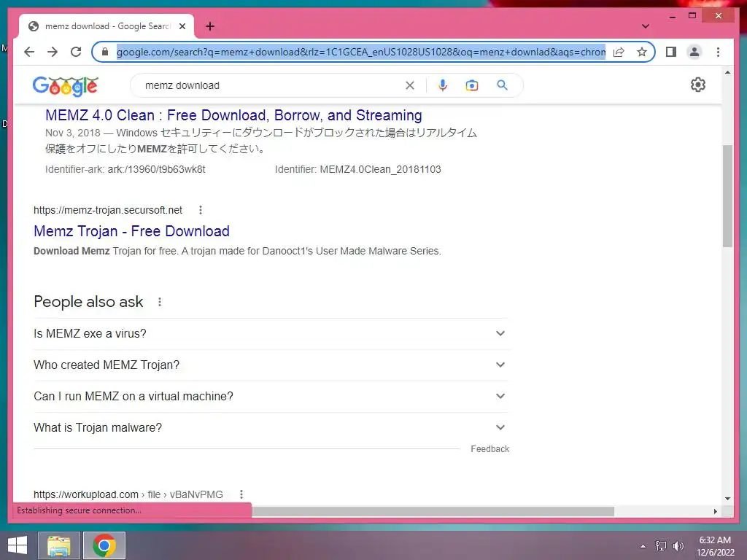The width and height of the screenshot is (747, 560).
Task: Open the tab search dropdown arrow
Action: 645,26
